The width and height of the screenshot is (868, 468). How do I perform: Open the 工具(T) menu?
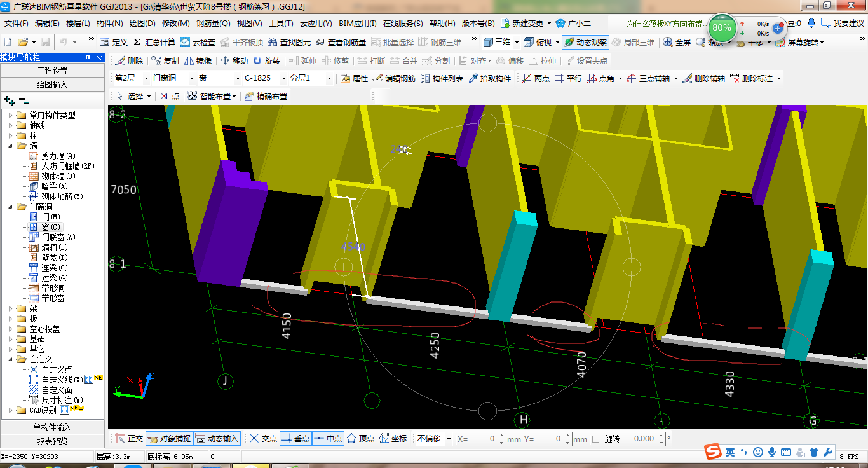[281, 24]
